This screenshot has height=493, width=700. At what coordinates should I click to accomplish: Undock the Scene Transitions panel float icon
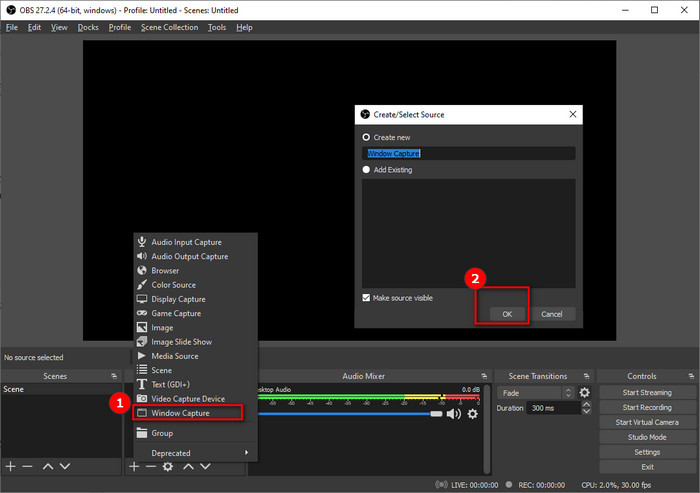click(x=587, y=376)
